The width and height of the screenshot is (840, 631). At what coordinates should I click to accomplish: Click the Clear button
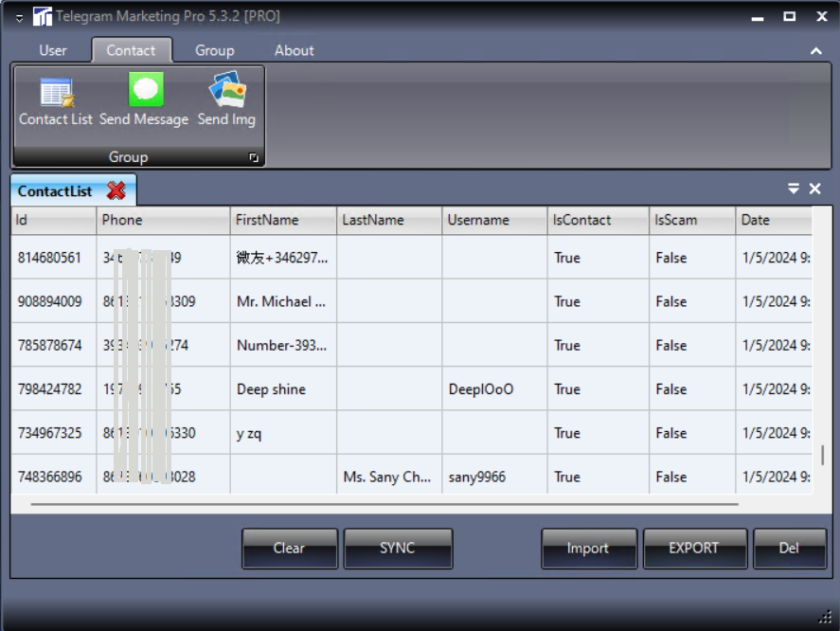point(289,549)
